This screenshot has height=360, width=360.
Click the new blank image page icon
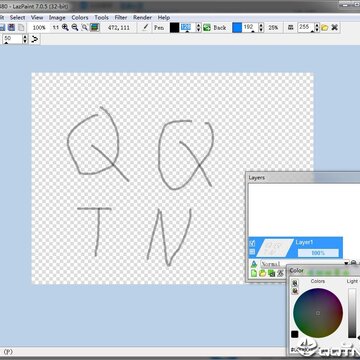pyautogui.click(x=22, y=27)
